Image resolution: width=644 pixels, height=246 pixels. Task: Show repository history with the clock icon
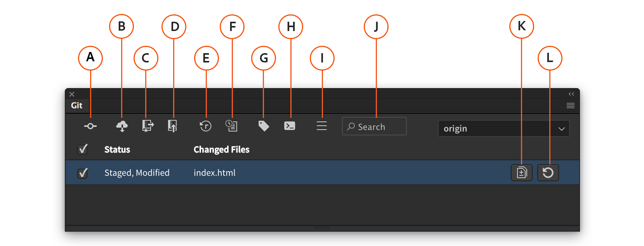(205, 126)
